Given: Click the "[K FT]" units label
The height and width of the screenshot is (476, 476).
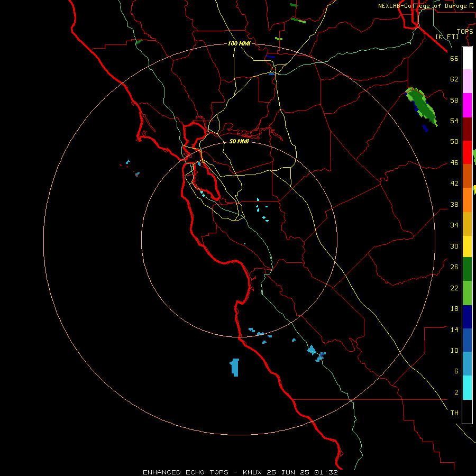Looking at the screenshot, I should point(447,36).
